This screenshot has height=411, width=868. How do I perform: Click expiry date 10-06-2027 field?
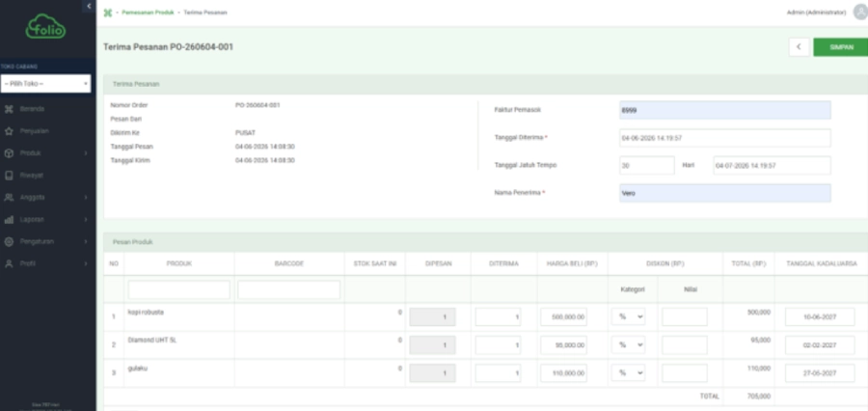tap(819, 316)
